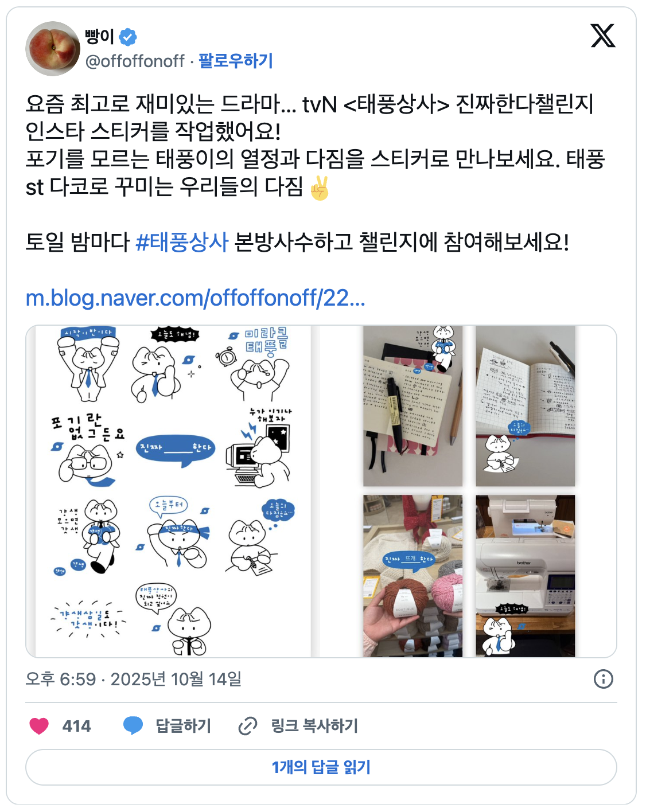Open the brother sewing machine photo
This screenshot has height=812, width=646.
(x=525, y=576)
